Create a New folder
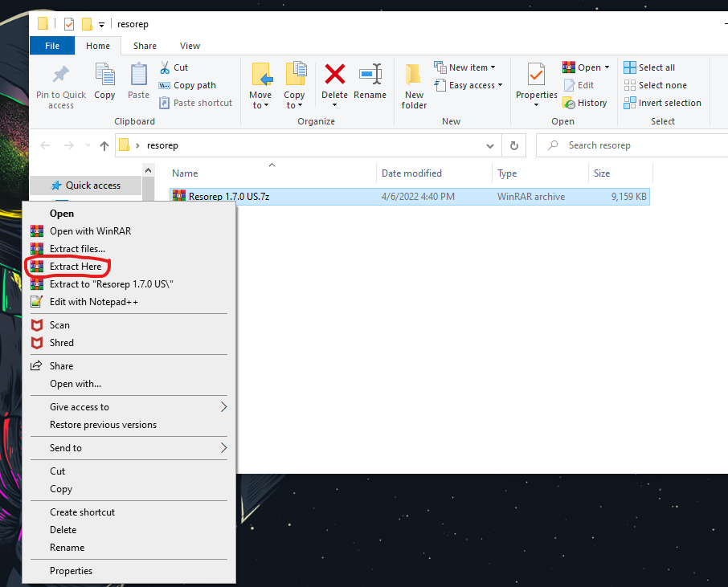The height and width of the screenshot is (587, 728). 414,86
